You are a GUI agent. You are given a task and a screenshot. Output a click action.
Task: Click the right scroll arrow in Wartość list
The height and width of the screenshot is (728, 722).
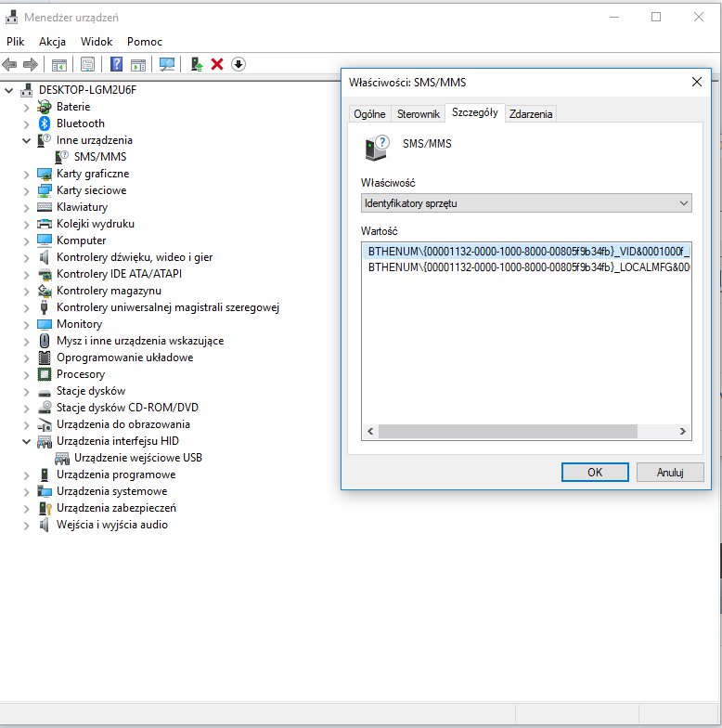click(683, 431)
